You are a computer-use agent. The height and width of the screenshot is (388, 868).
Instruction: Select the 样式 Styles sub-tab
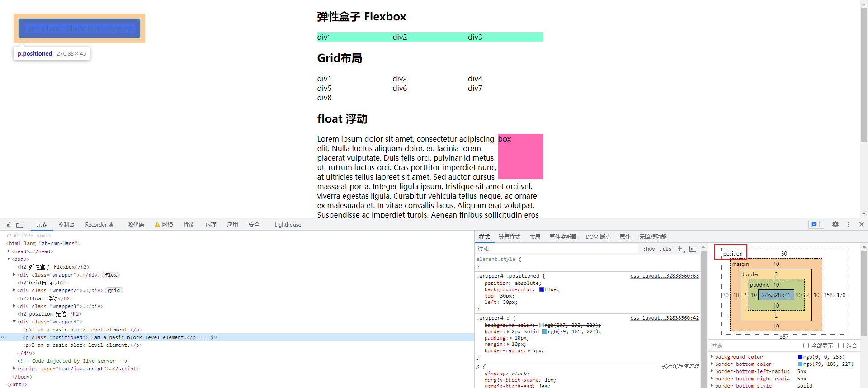(484, 237)
